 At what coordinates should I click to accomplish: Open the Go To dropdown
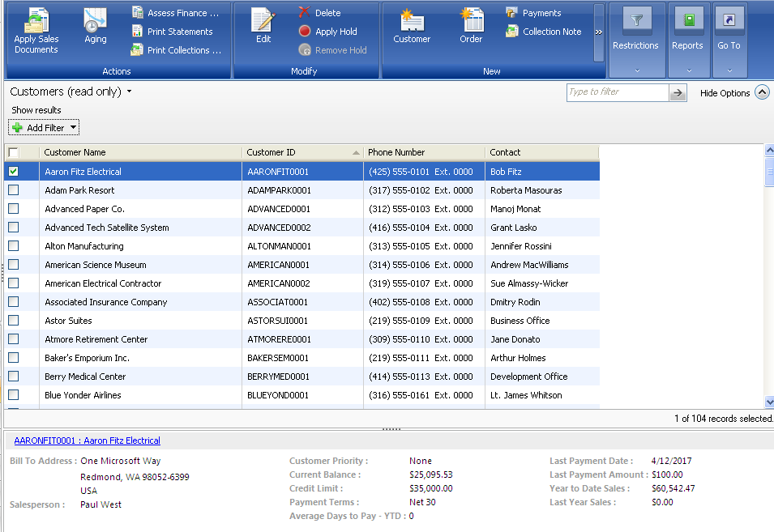pyautogui.click(x=729, y=40)
